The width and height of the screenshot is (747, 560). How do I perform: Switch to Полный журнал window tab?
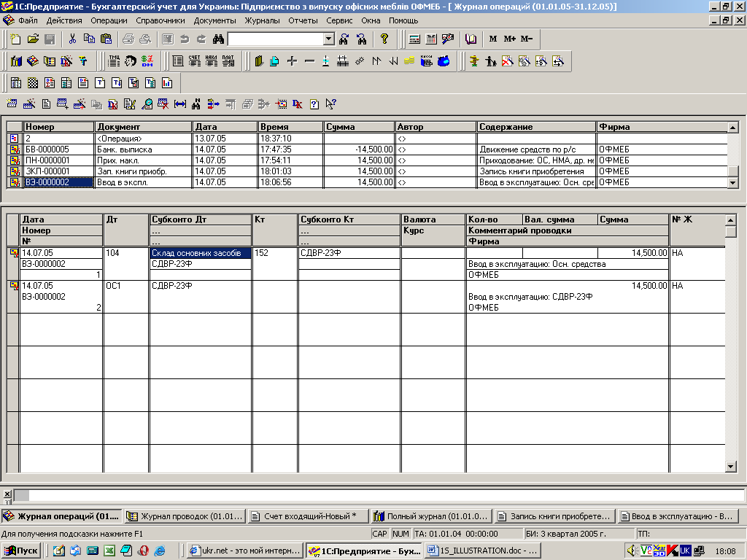(x=432, y=516)
